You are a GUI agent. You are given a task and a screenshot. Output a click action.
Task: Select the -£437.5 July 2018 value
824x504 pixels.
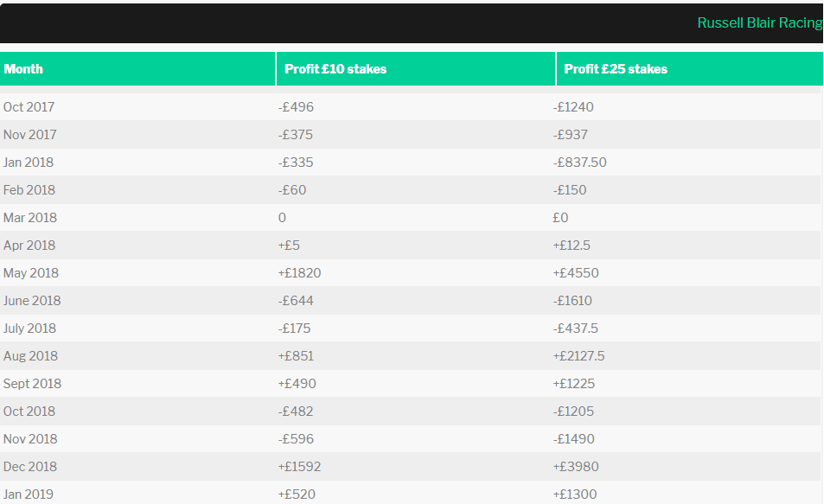click(x=576, y=329)
